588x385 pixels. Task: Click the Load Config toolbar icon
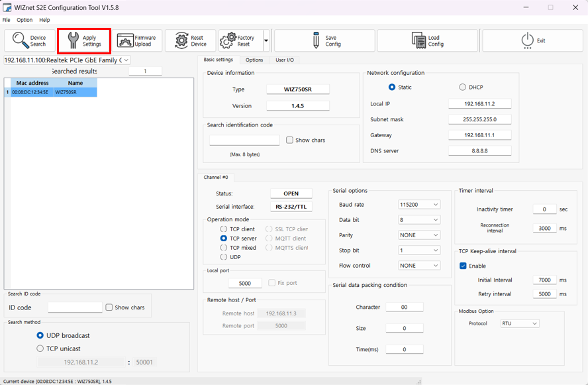click(x=418, y=41)
